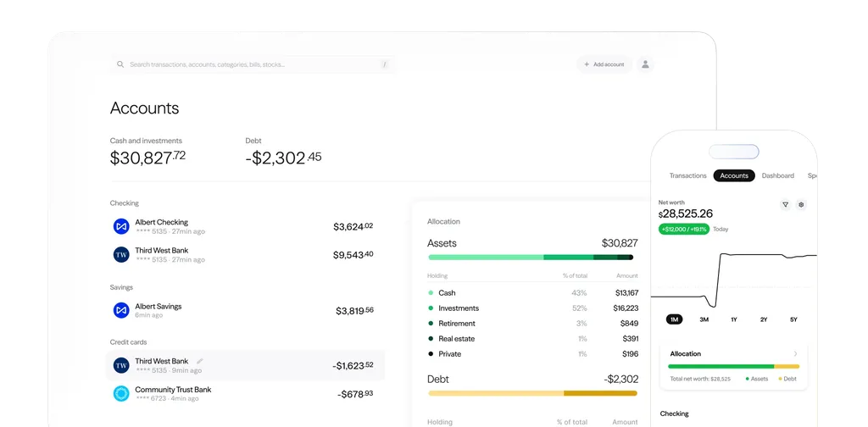Click the Credit cards section label
This screenshot has width=868, height=427.
pos(129,342)
